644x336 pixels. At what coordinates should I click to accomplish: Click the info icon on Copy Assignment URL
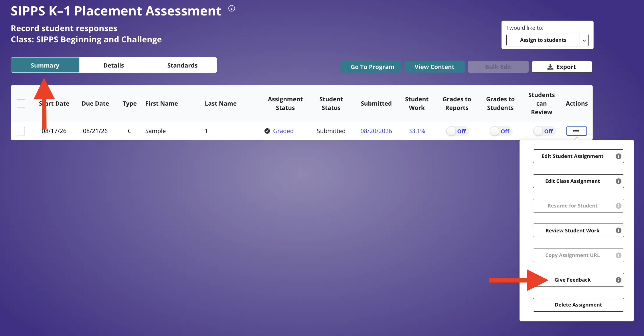(x=618, y=255)
